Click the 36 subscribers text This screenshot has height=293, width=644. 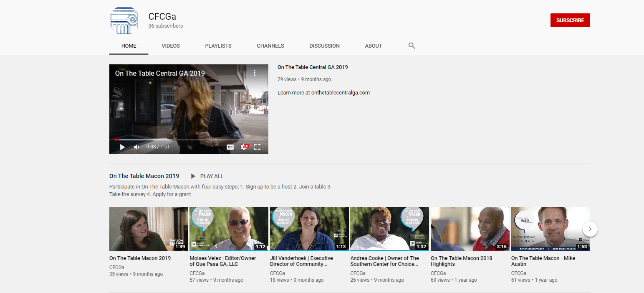pyautogui.click(x=166, y=26)
